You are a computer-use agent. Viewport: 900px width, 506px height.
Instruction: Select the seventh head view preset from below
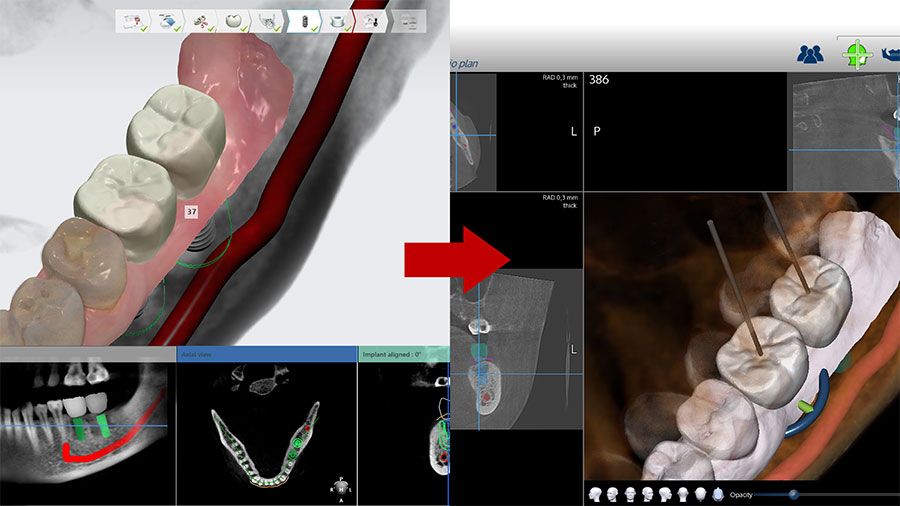click(x=700, y=494)
